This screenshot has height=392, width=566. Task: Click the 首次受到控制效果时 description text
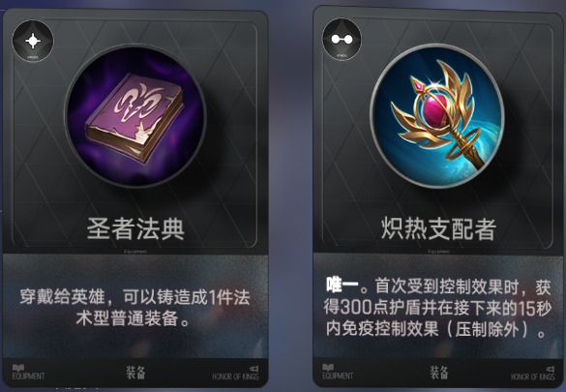pyautogui.click(x=447, y=286)
